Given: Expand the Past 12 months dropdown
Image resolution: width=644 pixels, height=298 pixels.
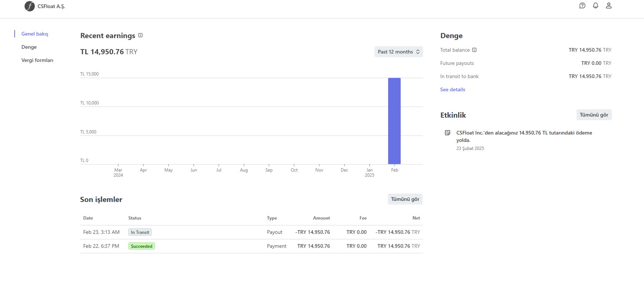Looking at the screenshot, I should pos(398,52).
